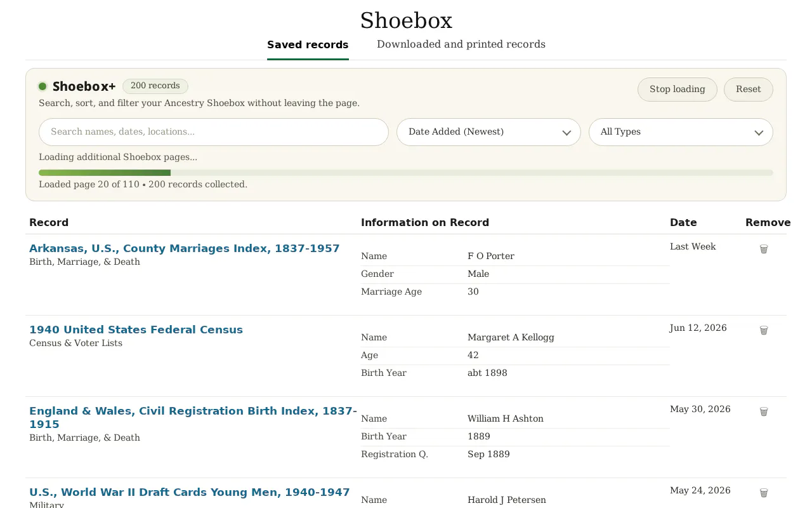Viewport: 812px width, 508px height.
Task: Open England & Wales Civil Registration Birth Index
Action: point(193,418)
